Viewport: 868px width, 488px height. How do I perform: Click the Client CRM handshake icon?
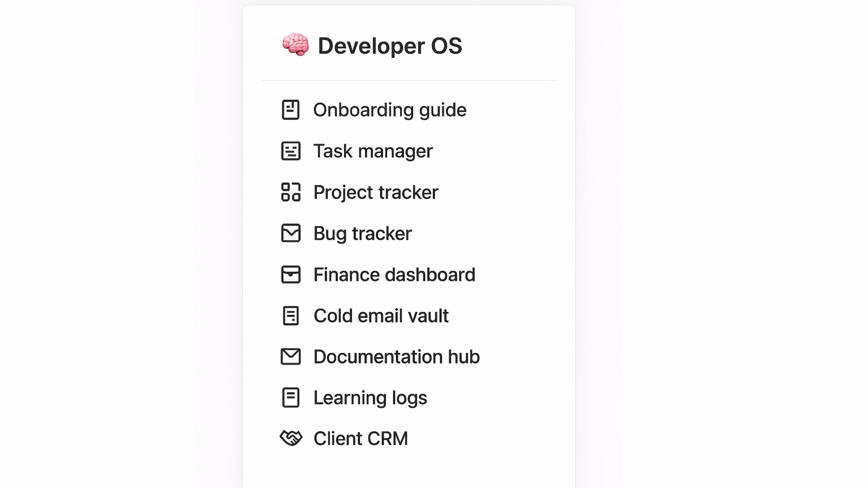coord(290,438)
